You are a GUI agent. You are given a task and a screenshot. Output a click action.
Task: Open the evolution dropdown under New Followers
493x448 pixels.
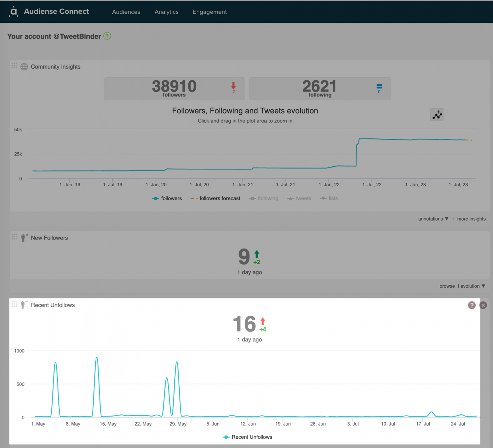pyautogui.click(x=472, y=286)
